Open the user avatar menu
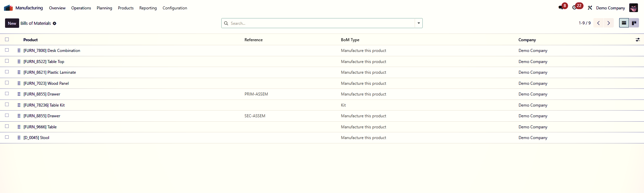The width and height of the screenshot is (644, 193). coord(633,8)
